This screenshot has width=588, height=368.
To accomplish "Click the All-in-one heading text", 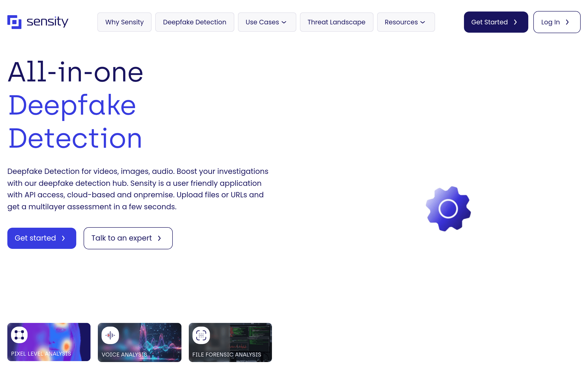I will pos(76,72).
